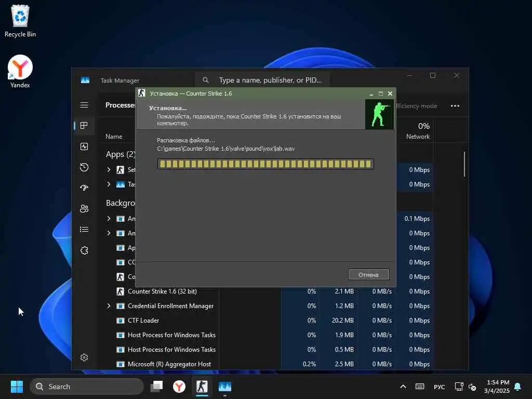Select Counter Strike 1.6 (32 bit) process
The width and height of the screenshot is (532, 399).
162,291
